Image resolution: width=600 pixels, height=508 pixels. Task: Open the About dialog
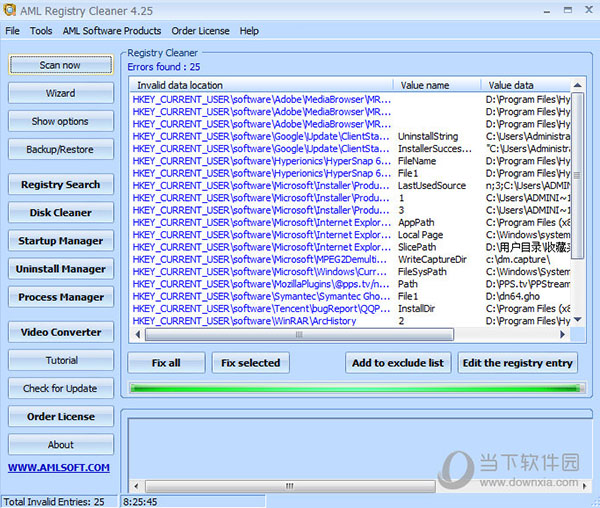click(x=61, y=444)
